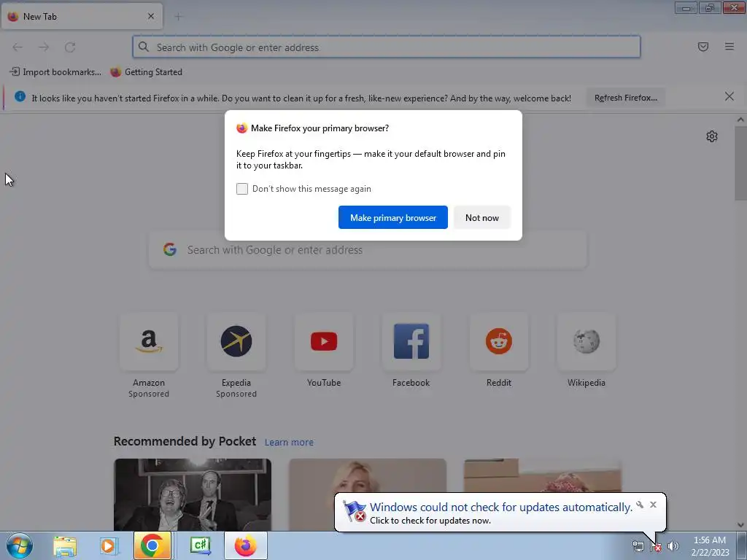The image size is (747, 560).
Task: Check Don't show this message again
Action: [x=242, y=189]
